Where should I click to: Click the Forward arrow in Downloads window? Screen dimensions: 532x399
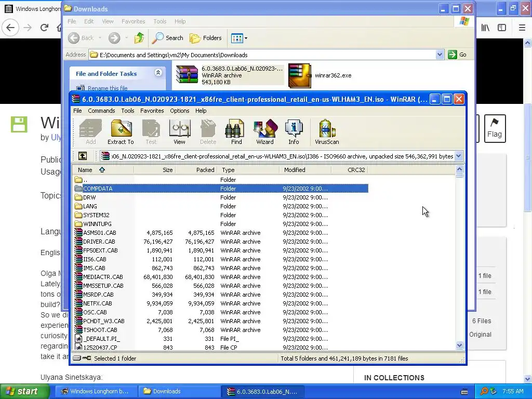tap(114, 38)
